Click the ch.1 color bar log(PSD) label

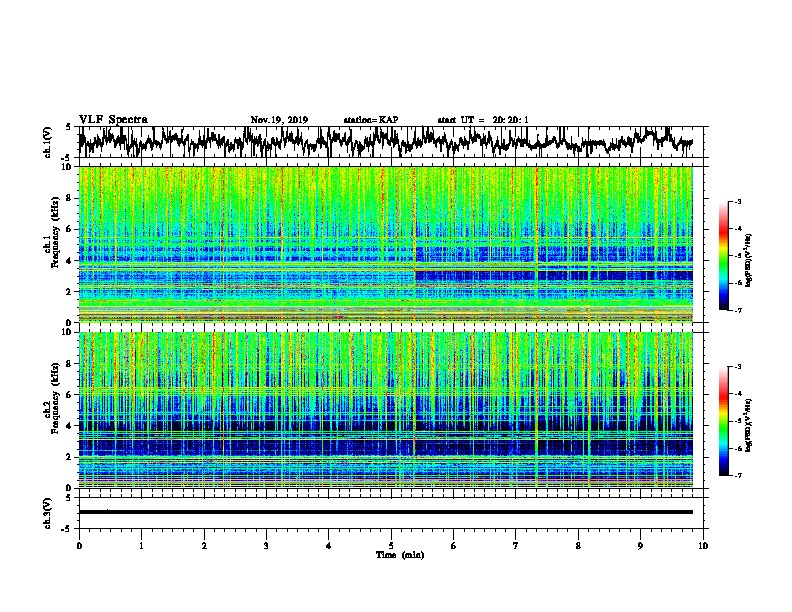pos(748,260)
